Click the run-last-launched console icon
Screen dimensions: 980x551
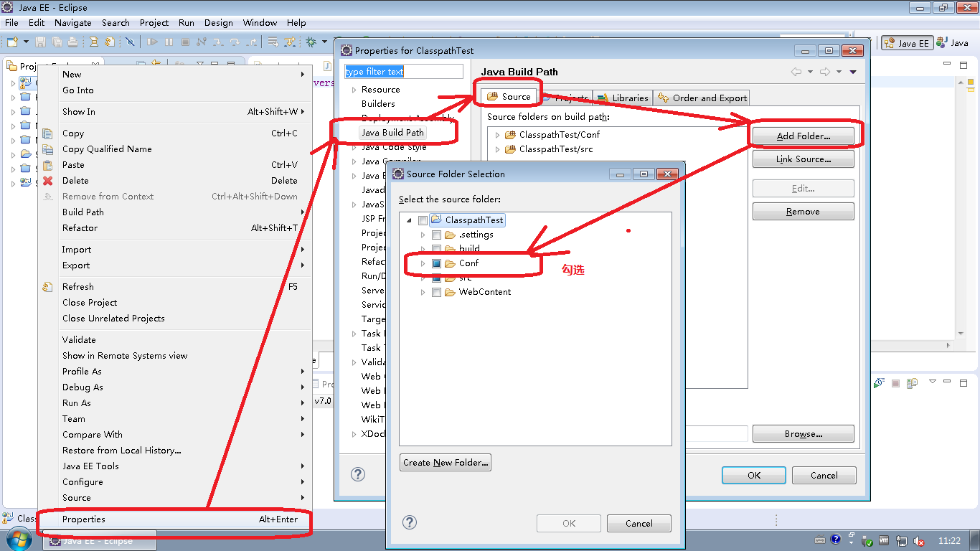(x=879, y=384)
